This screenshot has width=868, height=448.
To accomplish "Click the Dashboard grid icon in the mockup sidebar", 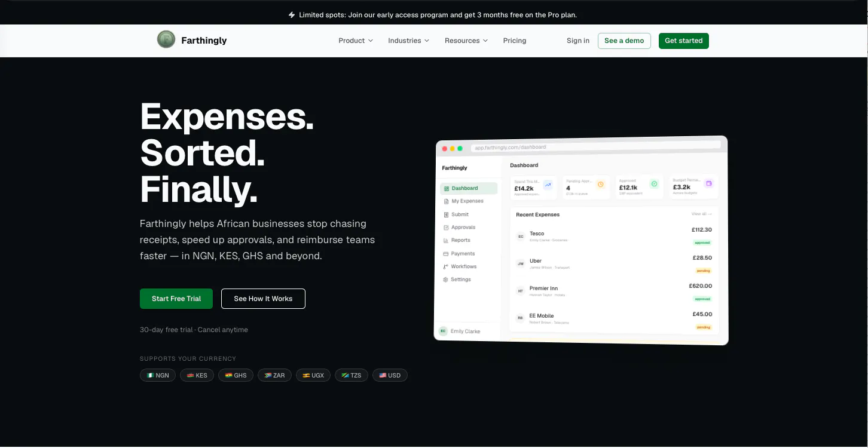I will point(447,189).
